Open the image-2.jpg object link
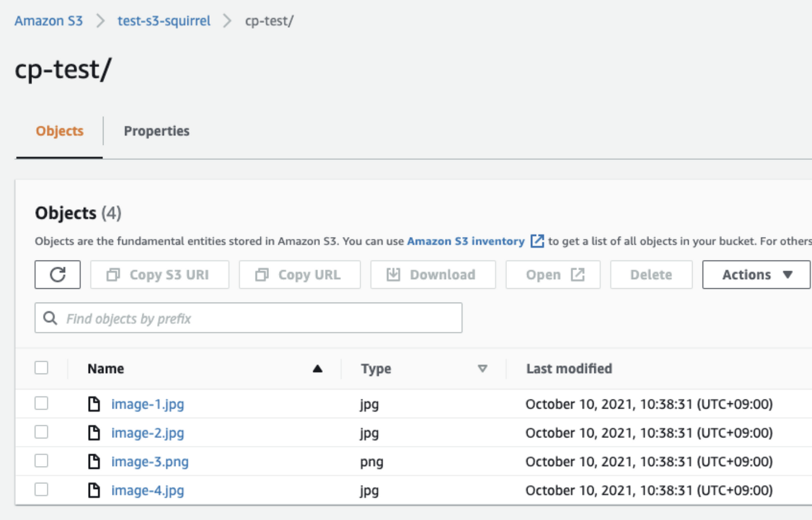This screenshot has height=520, width=812. point(148,433)
